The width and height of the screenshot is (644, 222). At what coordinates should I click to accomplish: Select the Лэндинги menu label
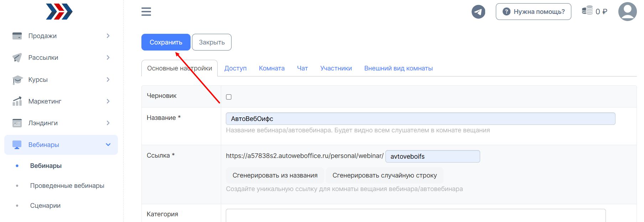(x=43, y=123)
